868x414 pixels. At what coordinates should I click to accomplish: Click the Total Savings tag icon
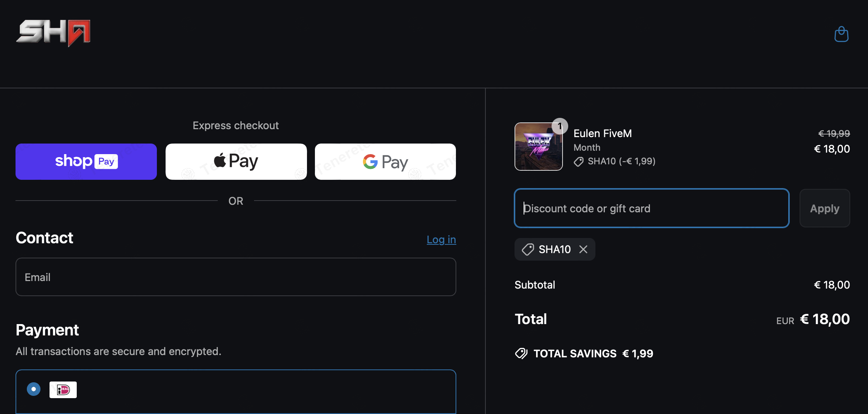521,354
